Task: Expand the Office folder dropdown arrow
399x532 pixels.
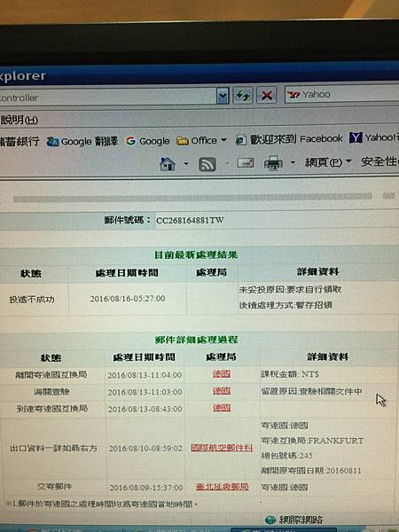Action: [223, 140]
